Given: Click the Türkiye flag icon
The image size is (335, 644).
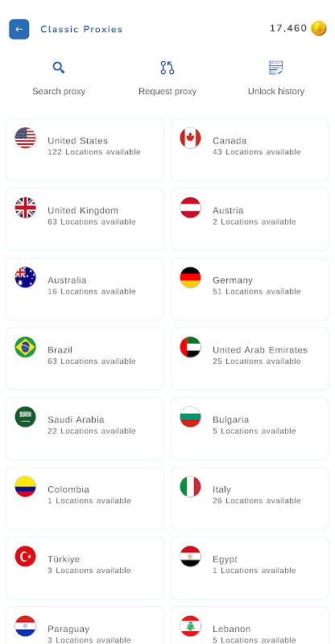Looking at the screenshot, I should point(26,556).
